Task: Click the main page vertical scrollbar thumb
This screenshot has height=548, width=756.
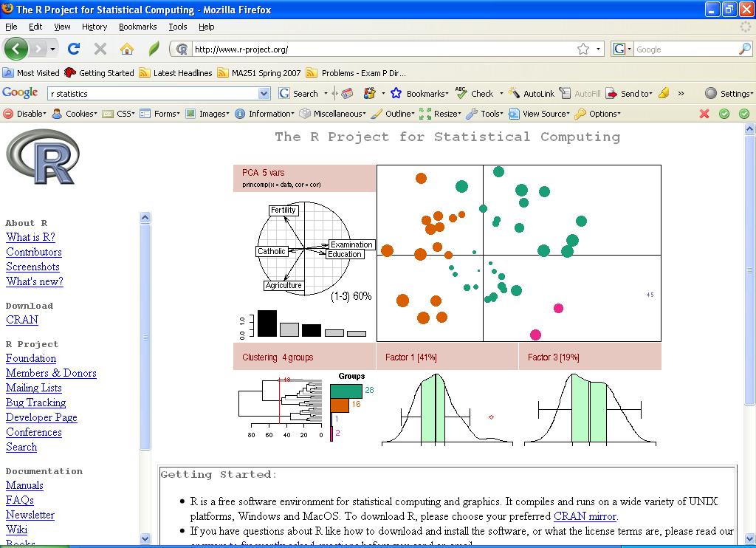Action: click(750, 266)
